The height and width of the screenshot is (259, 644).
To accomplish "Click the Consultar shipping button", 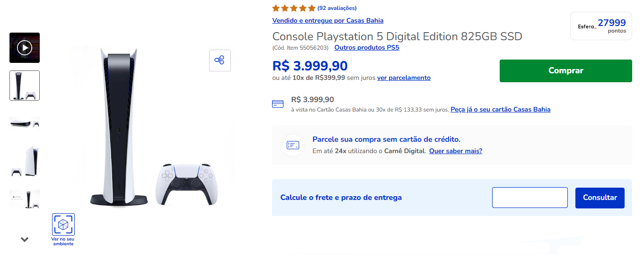I will pyautogui.click(x=600, y=198).
